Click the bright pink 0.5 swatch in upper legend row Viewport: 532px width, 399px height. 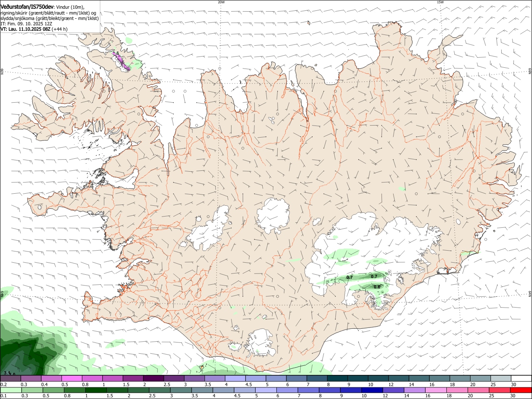click(71, 379)
